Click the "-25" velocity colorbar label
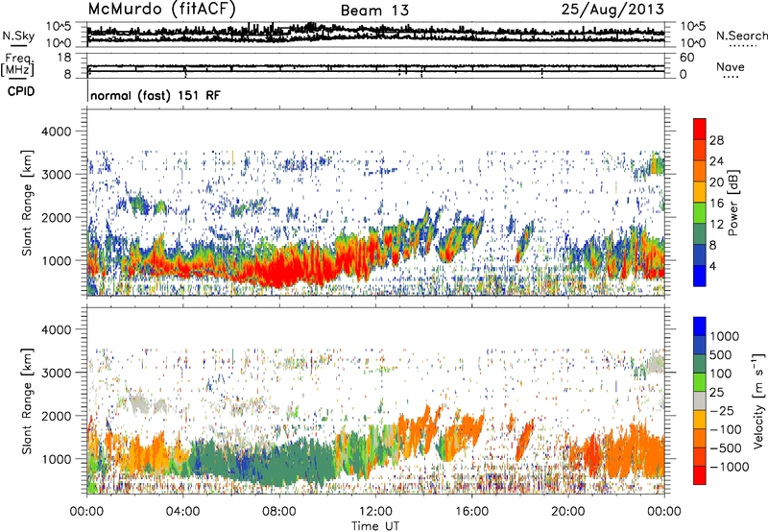The image size is (768, 532). point(722,410)
